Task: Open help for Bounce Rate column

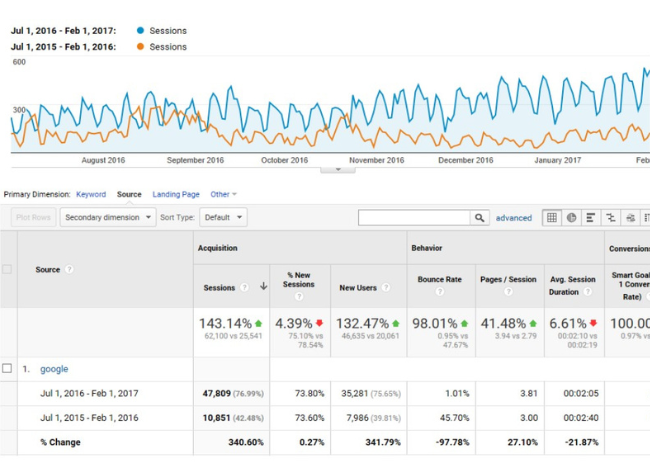Action: pos(440,292)
